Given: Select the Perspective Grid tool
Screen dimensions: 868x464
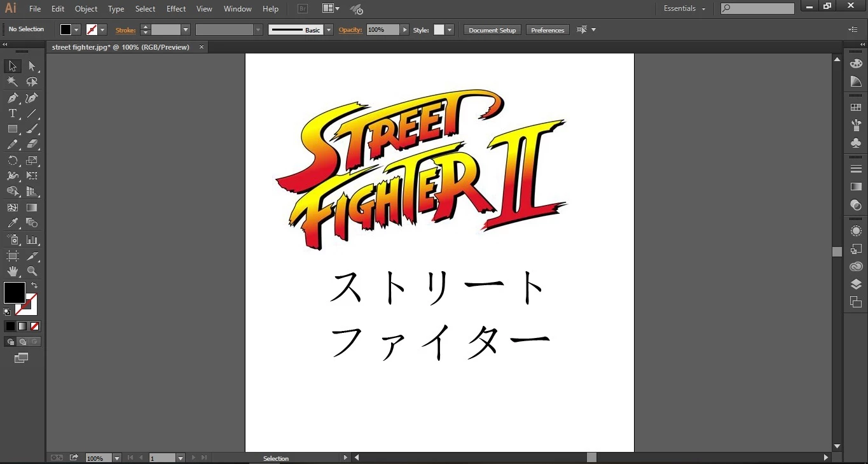Looking at the screenshot, I should (32, 192).
